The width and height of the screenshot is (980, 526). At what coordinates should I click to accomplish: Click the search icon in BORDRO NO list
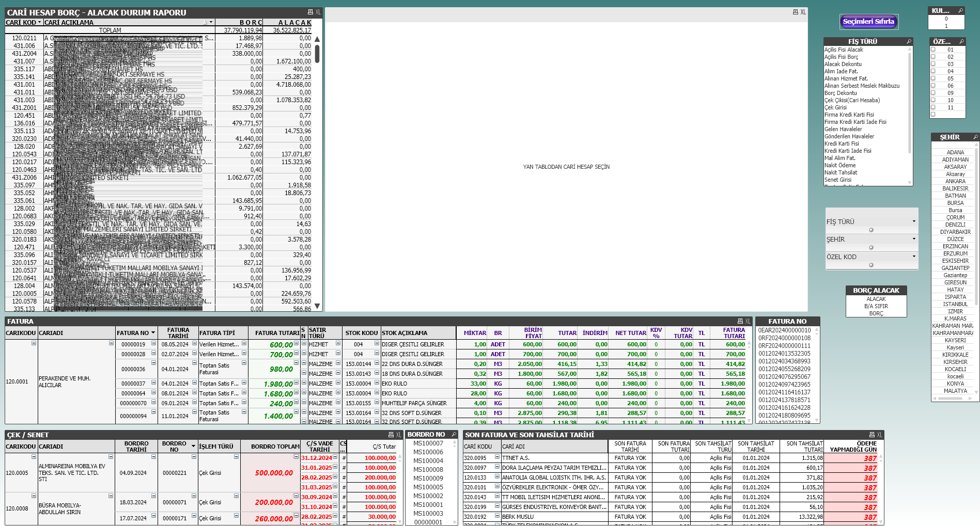coord(454,434)
